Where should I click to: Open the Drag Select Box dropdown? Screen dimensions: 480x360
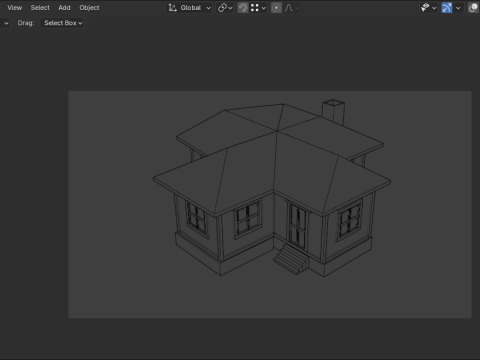(x=62, y=23)
